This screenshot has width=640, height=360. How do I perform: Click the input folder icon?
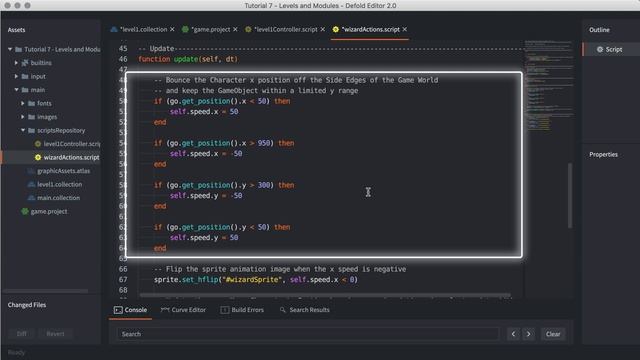[25, 76]
